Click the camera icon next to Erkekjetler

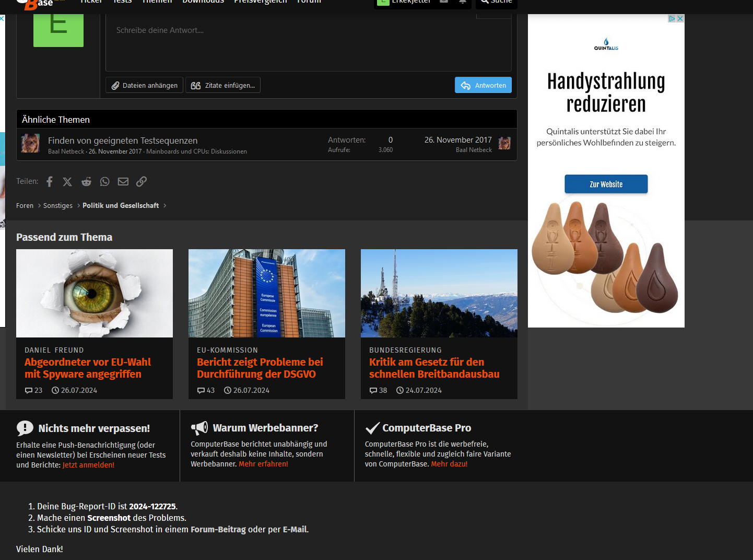tap(444, 3)
